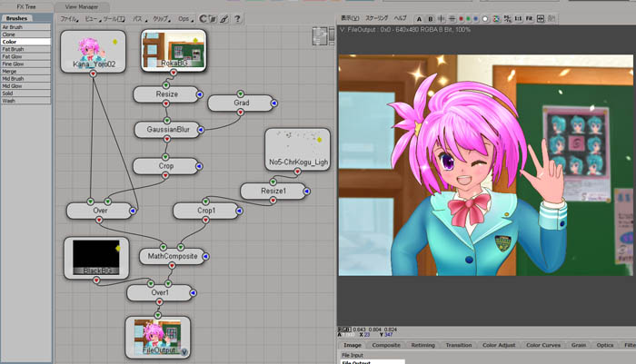
Task: Toggle the alpha channel white circle
Action: click(x=485, y=18)
